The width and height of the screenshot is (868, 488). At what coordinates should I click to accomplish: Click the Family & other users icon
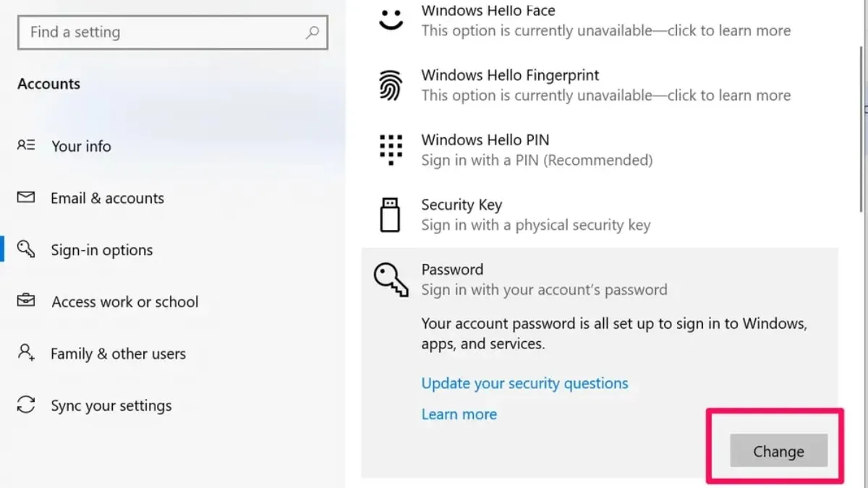click(26, 353)
